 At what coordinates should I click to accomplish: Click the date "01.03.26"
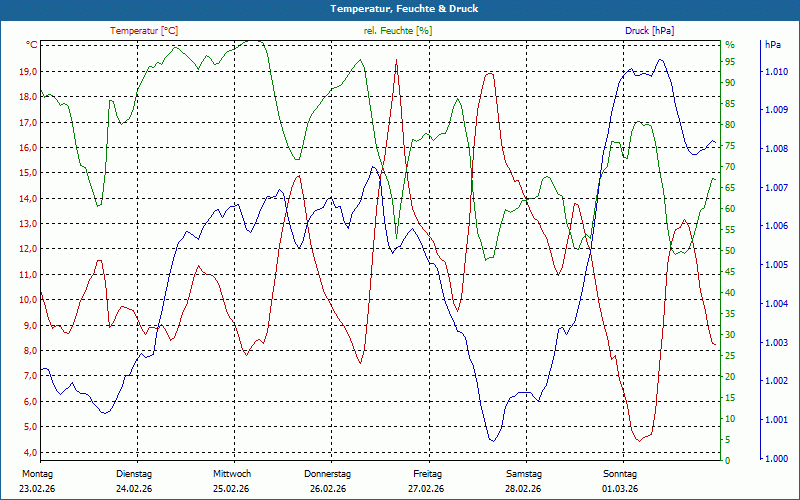pyautogui.click(x=620, y=489)
